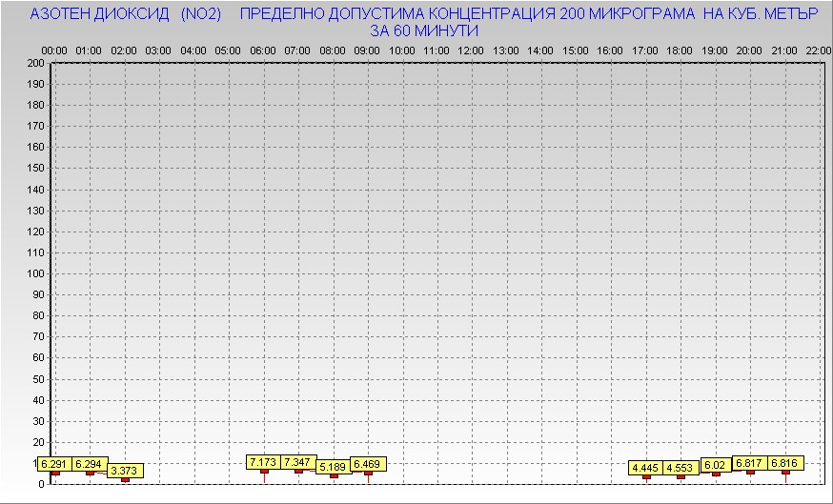The height and width of the screenshot is (504, 833).
Task: Select the 6.294 value label
Action: tap(91, 464)
